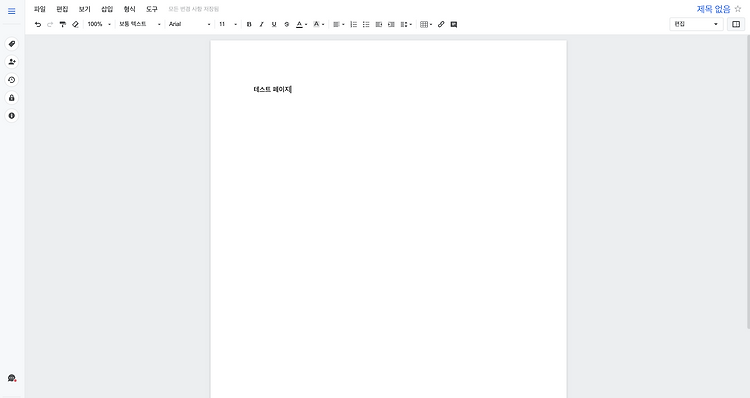Screen dimensions: 750x398
Task: Click the text color A button
Action: coord(299,24)
